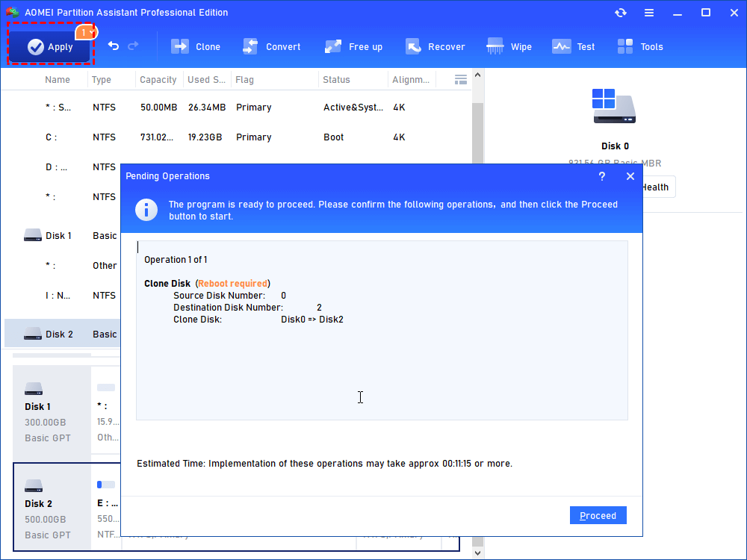The image size is (747, 560).
Task: Click the Disk 2 drive icon in list
Action: (33, 334)
